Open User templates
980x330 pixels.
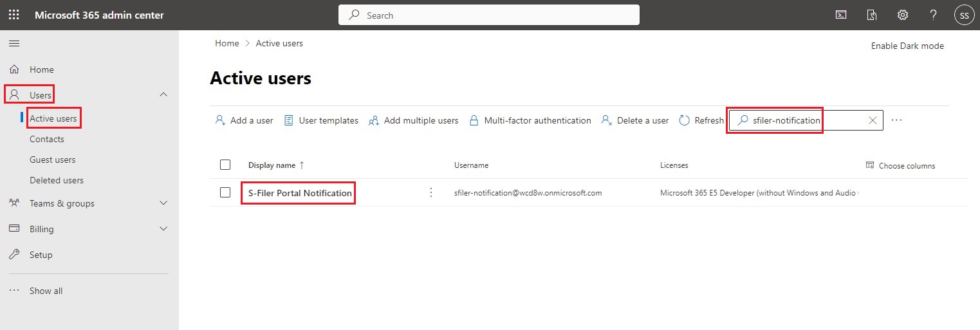coord(321,120)
